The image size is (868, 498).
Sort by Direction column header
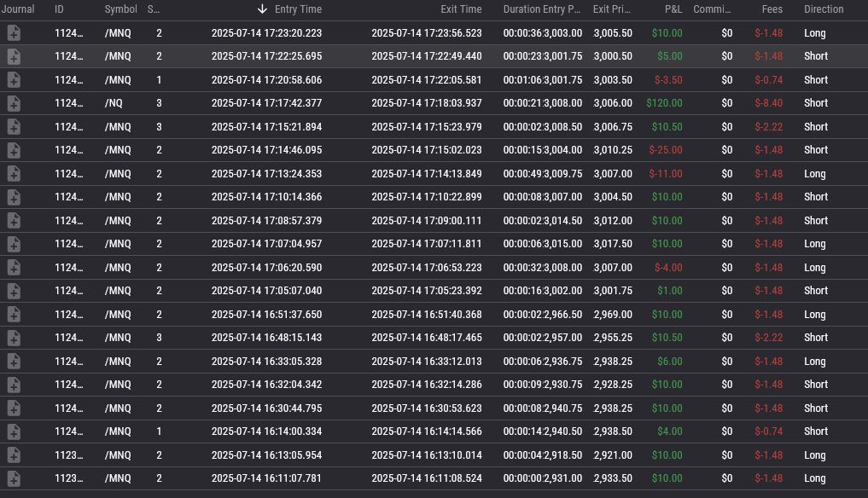click(823, 9)
